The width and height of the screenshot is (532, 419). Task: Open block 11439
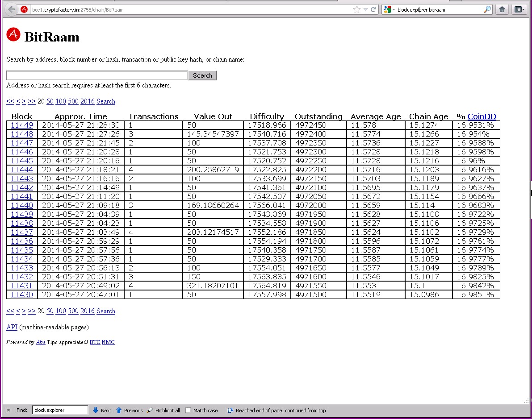22,214
